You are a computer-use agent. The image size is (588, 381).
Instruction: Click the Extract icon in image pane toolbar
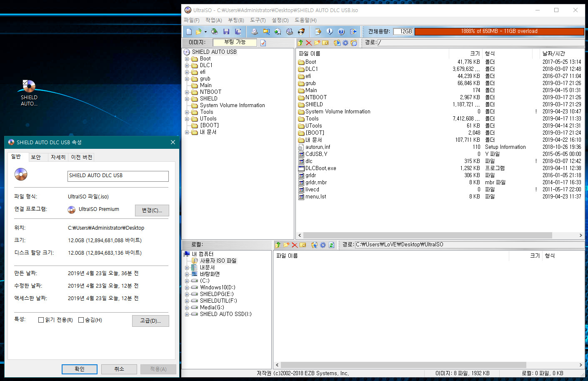(337, 43)
